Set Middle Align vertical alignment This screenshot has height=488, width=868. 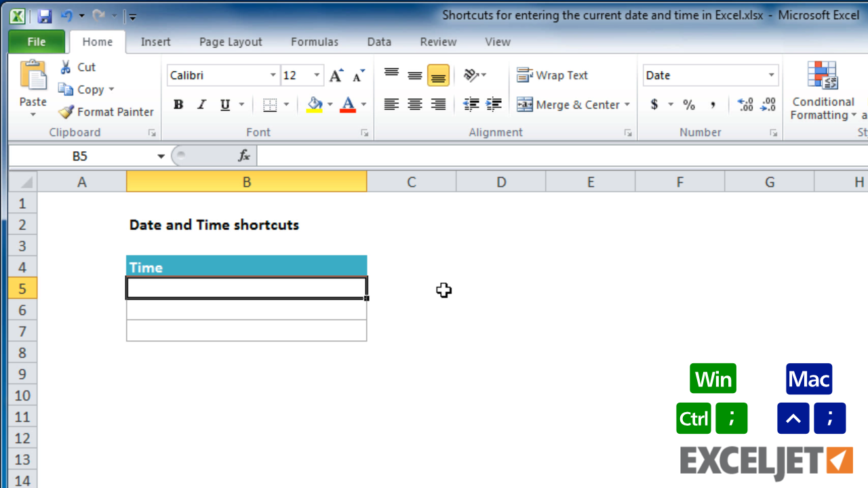(415, 75)
